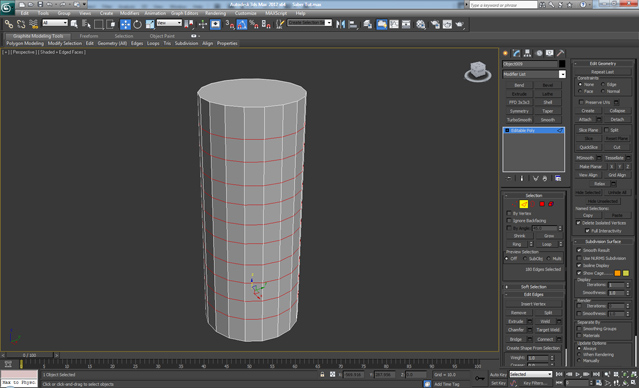Viewport: 639px width, 388px height.
Task: Select the SubObj preview selection radio
Action: [525, 259]
